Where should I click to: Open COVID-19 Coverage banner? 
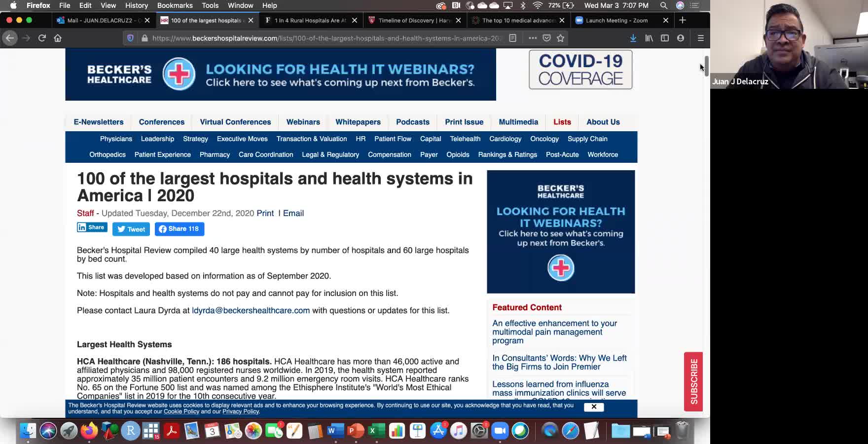point(580,70)
